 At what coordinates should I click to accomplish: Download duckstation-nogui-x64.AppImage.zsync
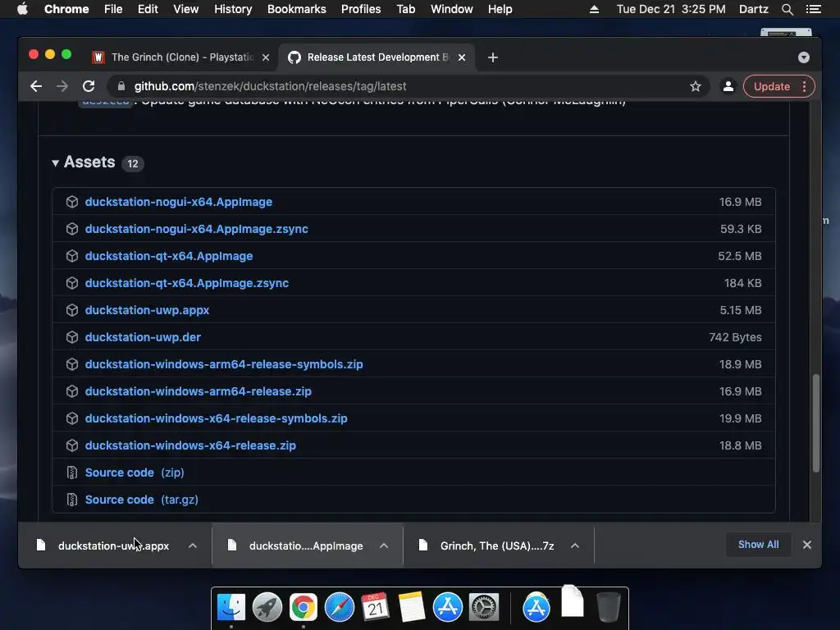click(197, 229)
